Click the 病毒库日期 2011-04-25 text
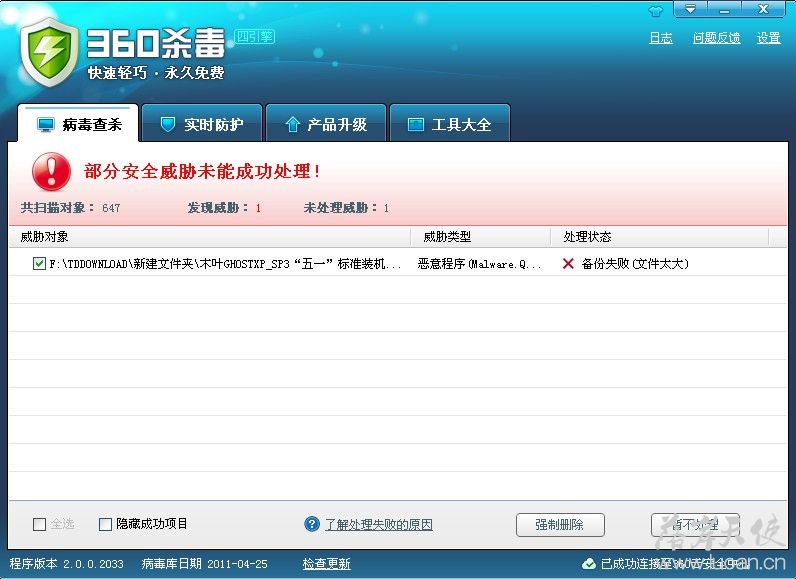 click(x=205, y=564)
